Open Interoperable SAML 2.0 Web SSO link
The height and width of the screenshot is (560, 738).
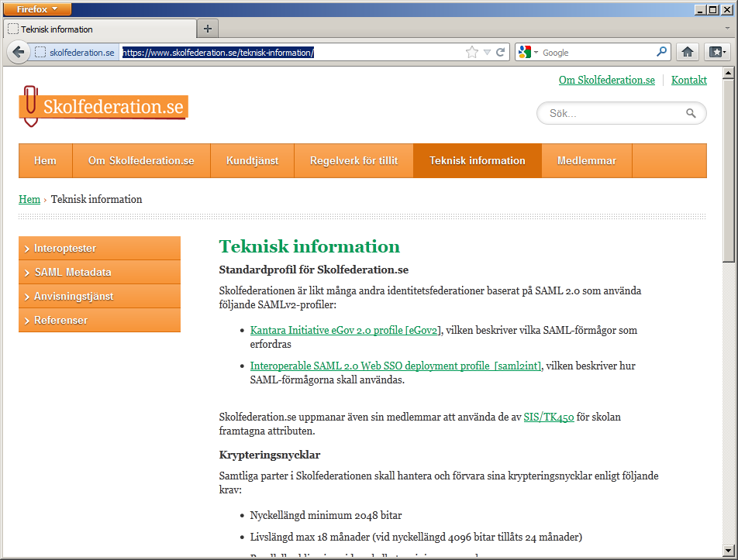[x=396, y=366]
